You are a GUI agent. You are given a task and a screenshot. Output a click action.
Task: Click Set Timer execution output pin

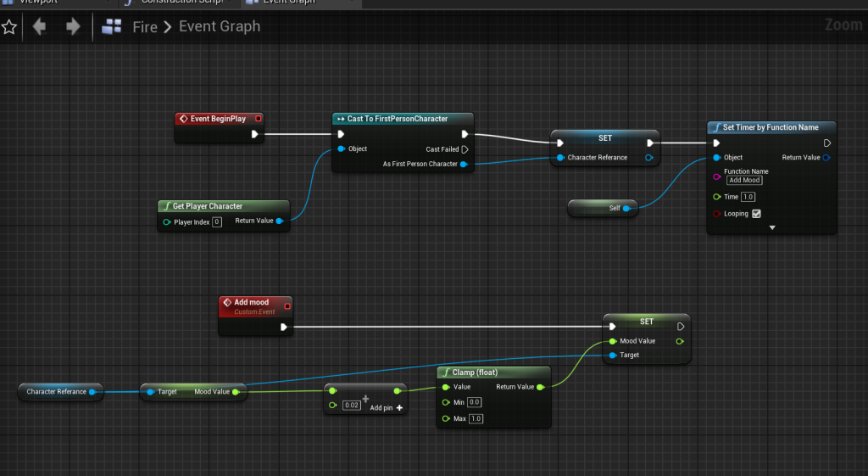click(x=827, y=143)
